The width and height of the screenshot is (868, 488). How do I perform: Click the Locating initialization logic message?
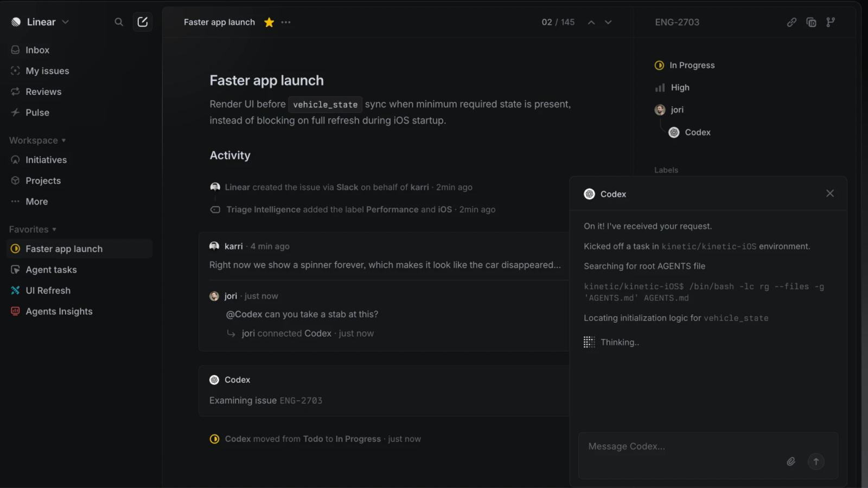[676, 318]
